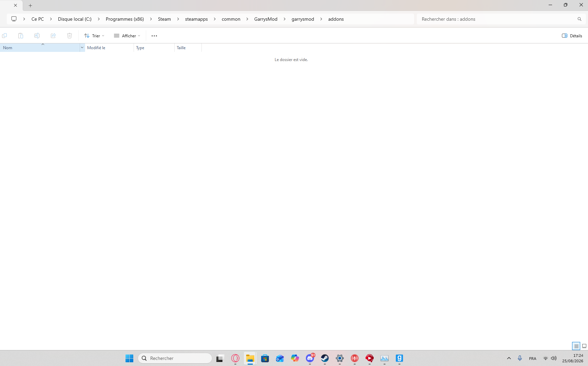Image resolution: width=588 pixels, height=366 pixels.
Task: Click the microphone tray icon
Action: click(520, 358)
